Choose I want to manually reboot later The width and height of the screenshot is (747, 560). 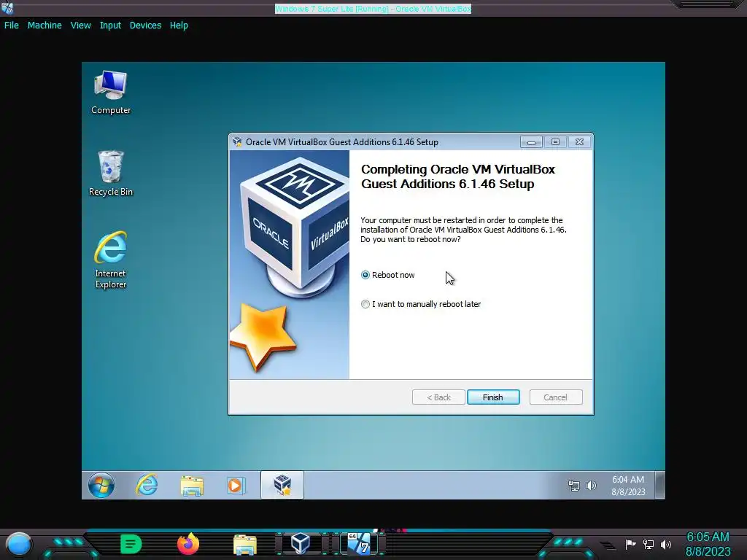[x=365, y=304]
